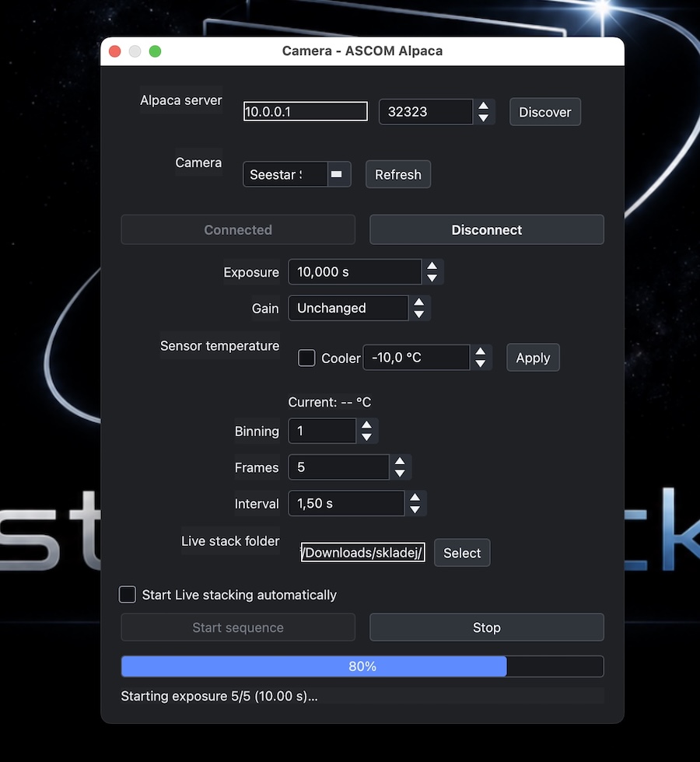Refresh the camera list
The image size is (700, 762).
point(398,174)
